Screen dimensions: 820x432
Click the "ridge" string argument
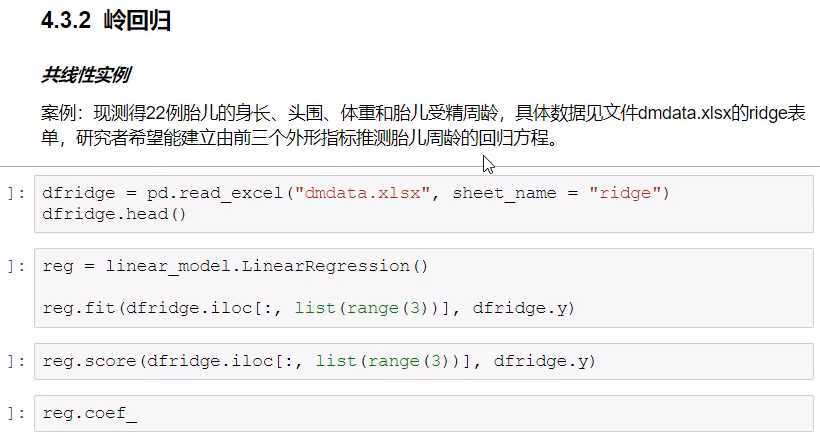point(625,193)
